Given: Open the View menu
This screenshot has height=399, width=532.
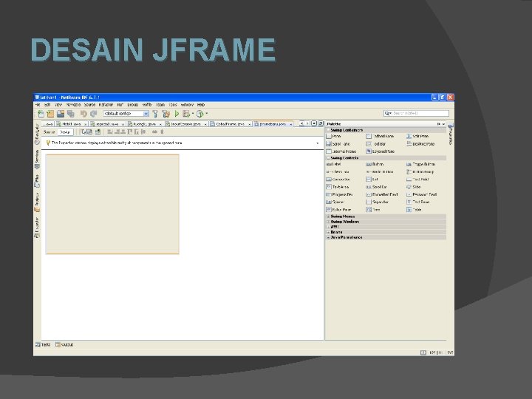Looking at the screenshot, I should pyautogui.click(x=58, y=105).
